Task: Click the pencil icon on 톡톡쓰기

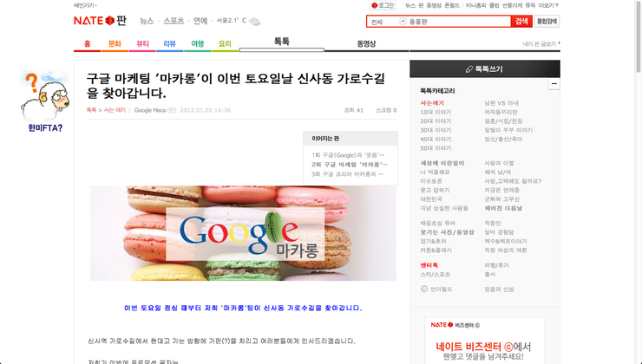Action: coord(468,68)
